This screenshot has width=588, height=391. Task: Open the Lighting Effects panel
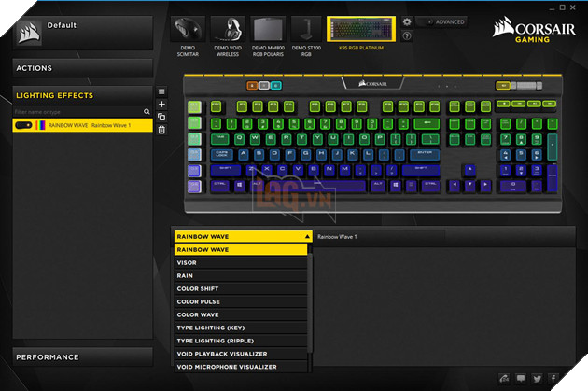pos(83,95)
